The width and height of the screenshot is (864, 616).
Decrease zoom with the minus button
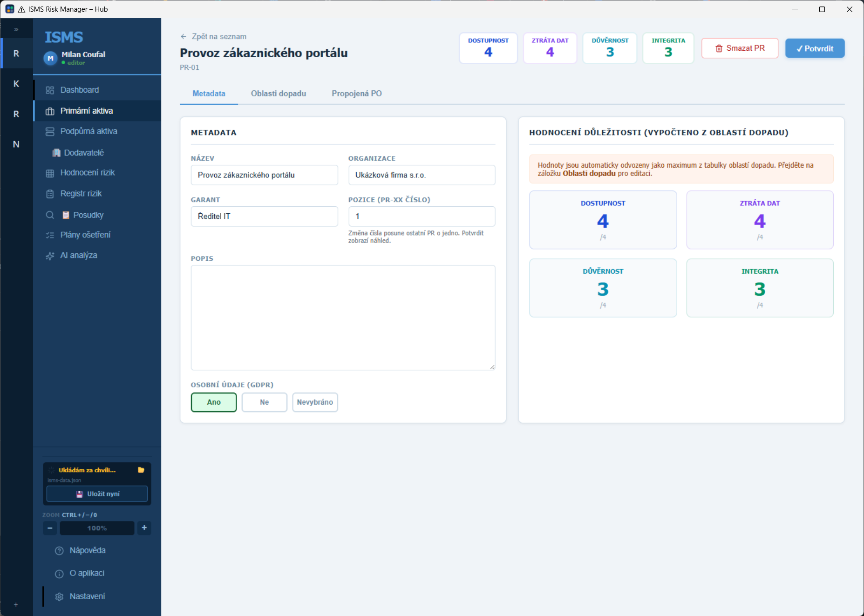pos(50,528)
